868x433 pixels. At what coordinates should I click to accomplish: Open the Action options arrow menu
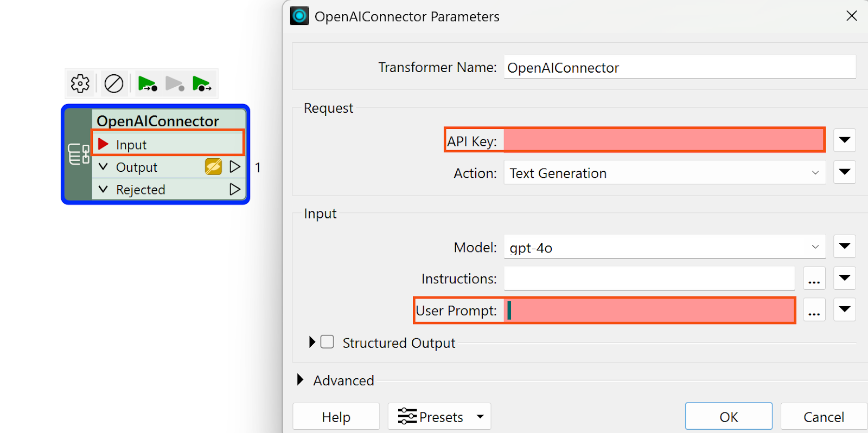[x=845, y=172]
